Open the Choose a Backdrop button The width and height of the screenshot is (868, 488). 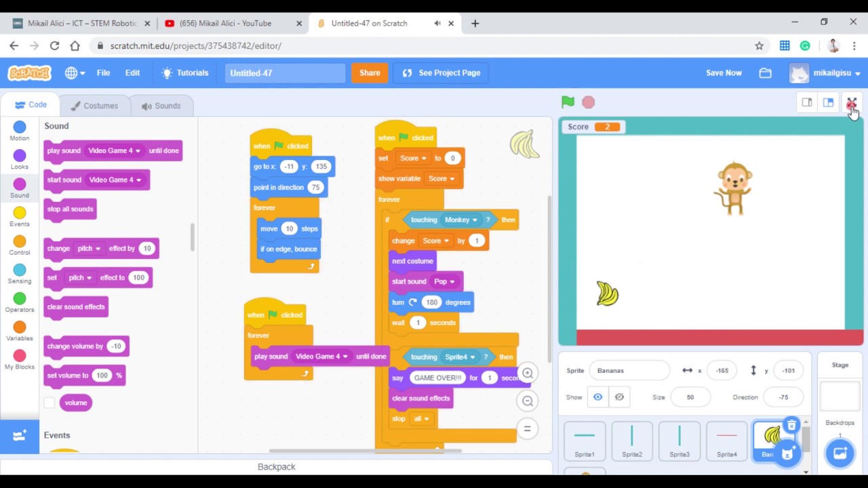point(840,453)
